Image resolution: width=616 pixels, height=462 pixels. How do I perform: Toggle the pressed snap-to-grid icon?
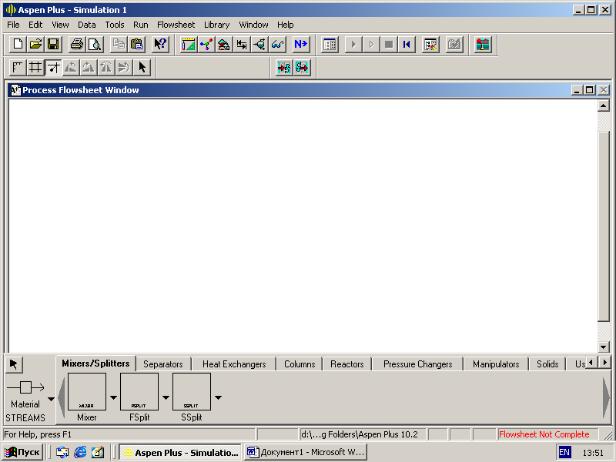click(53, 68)
